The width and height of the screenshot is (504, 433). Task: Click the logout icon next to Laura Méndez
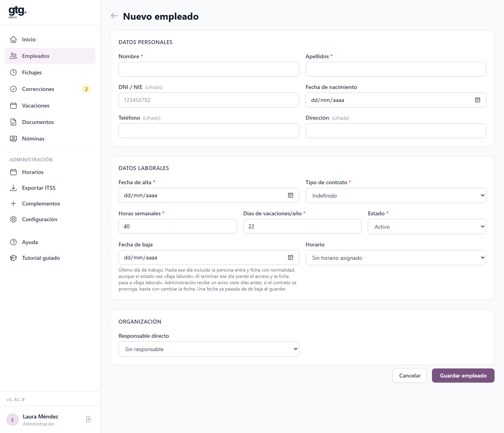tap(89, 419)
